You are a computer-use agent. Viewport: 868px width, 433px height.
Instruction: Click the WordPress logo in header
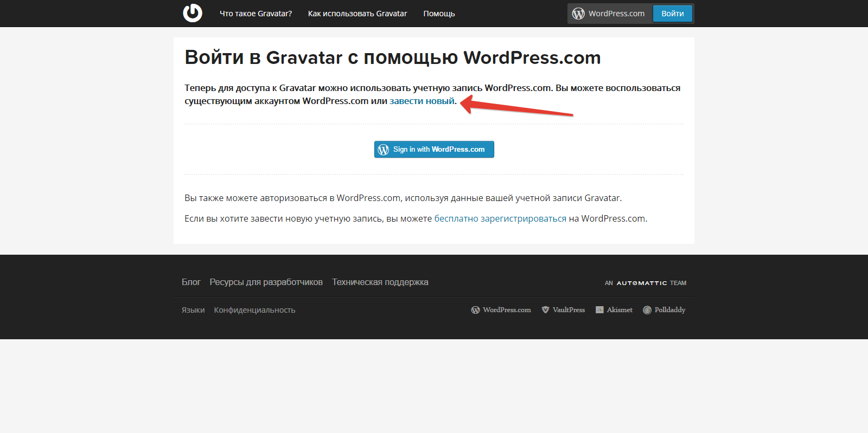578,14
